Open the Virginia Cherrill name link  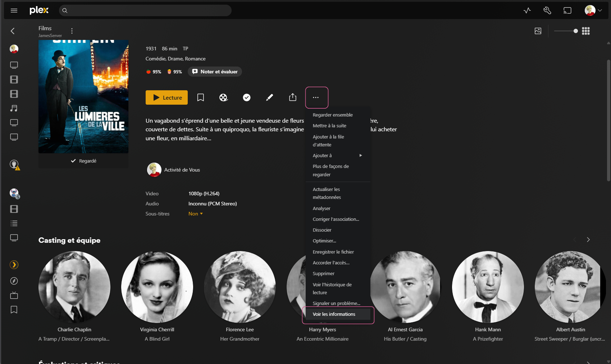point(157,329)
